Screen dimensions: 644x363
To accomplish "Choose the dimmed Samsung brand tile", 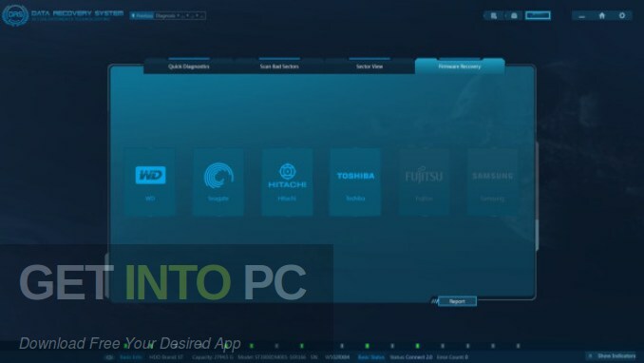I will tap(492, 182).
